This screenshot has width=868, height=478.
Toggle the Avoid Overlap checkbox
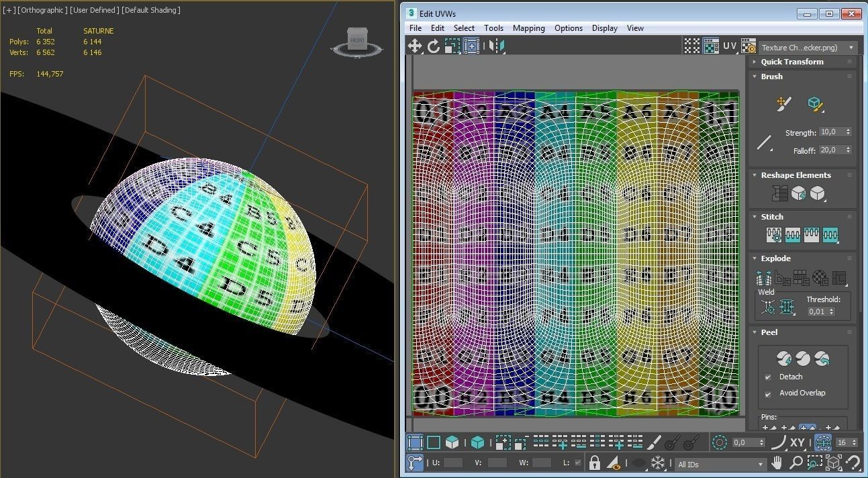pos(768,394)
